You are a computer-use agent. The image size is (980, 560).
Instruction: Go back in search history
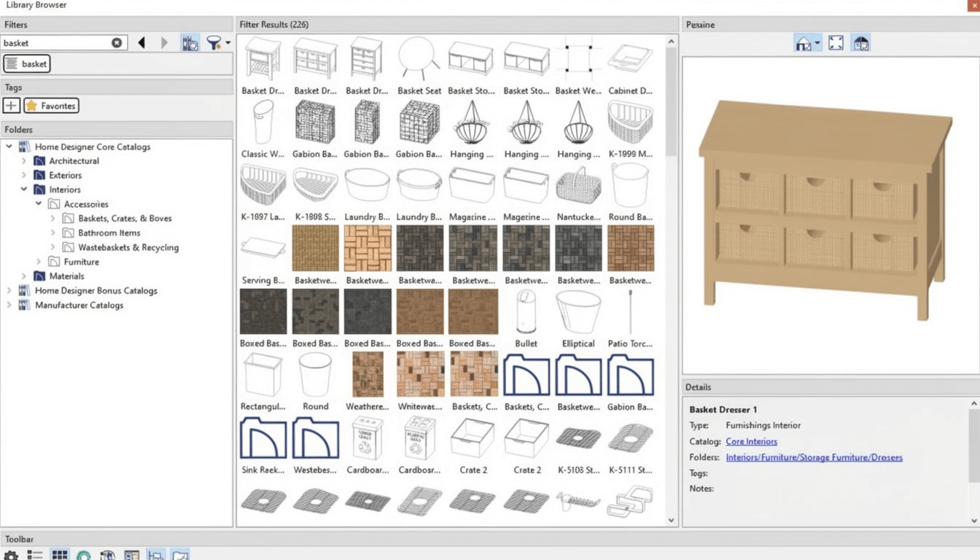point(141,43)
